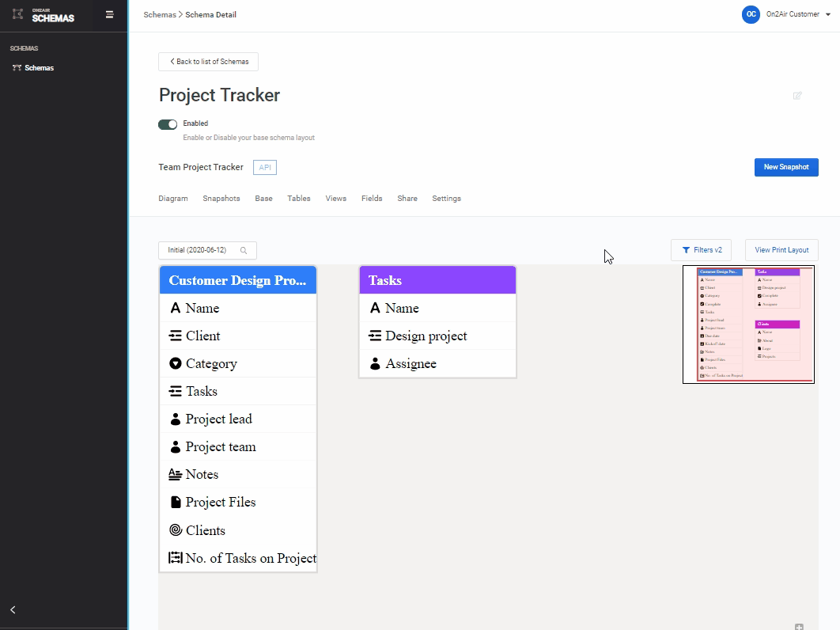Click the On2Air Schemas logo

[x=45, y=15]
